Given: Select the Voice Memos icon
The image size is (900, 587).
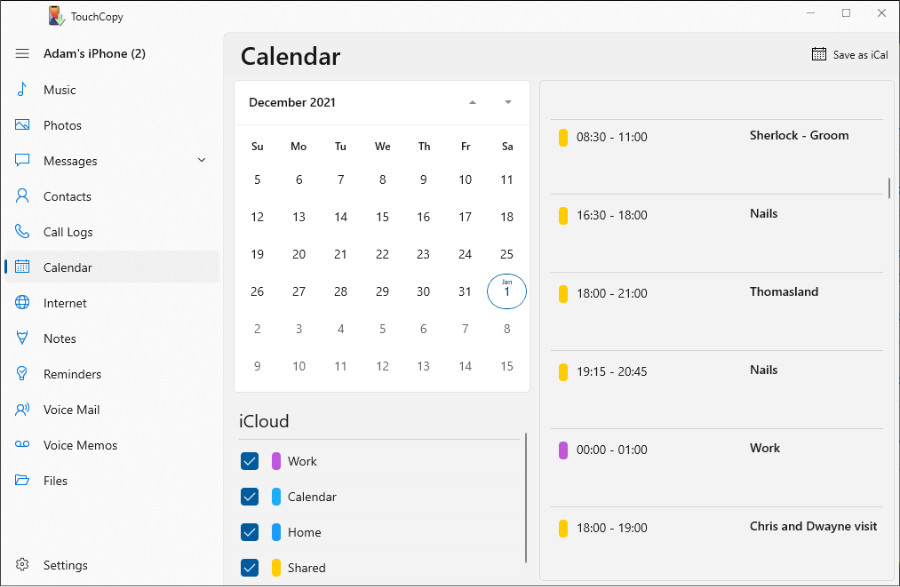Looking at the screenshot, I should (x=22, y=445).
